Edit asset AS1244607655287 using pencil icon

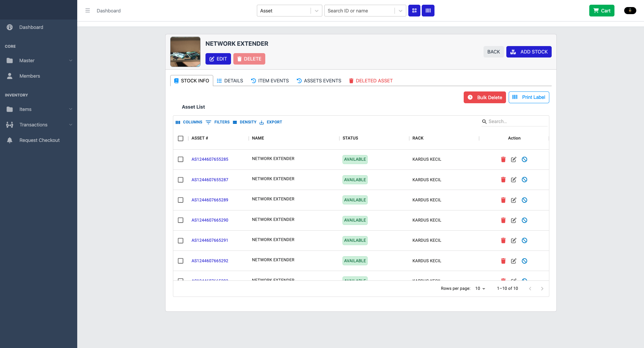513,180
